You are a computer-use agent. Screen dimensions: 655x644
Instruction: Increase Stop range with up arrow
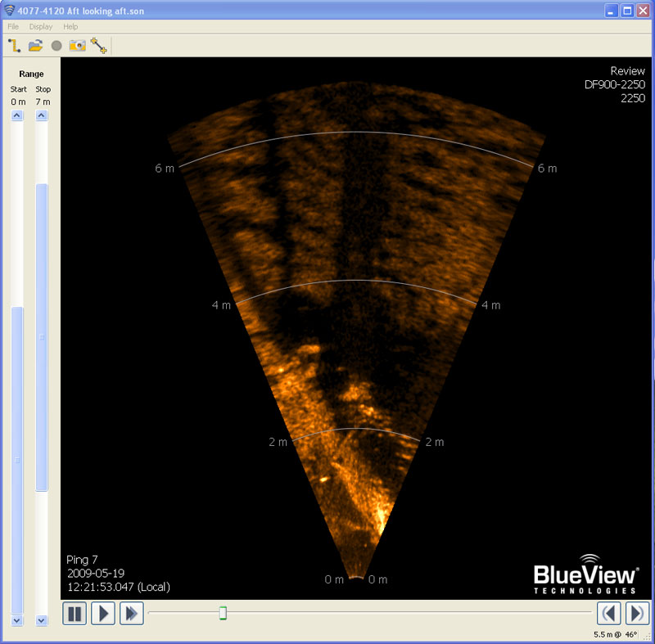tap(43, 116)
